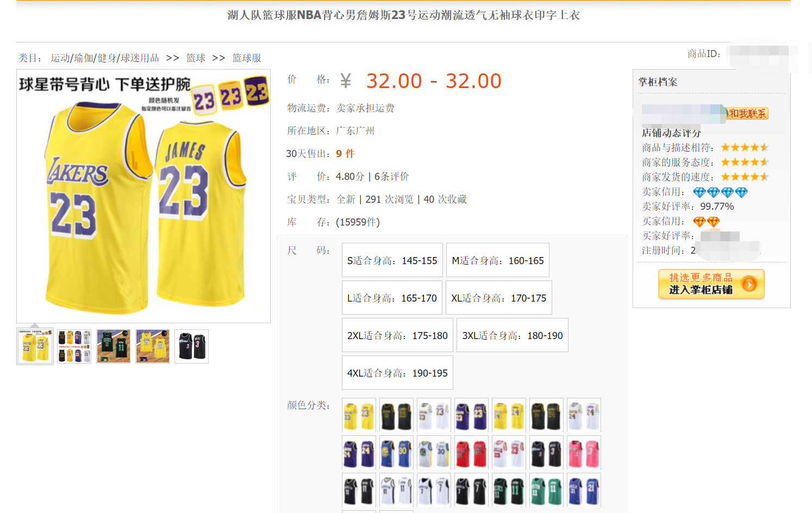Choose white Bulls 23 color option

click(x=509, y=453)
